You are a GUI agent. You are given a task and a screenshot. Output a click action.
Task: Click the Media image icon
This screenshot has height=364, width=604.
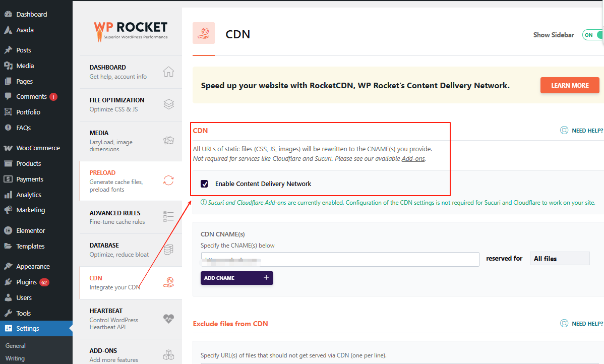168,141
